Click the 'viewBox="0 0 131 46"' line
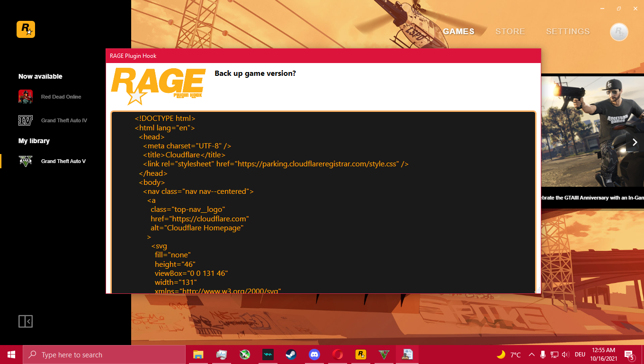 tap(191, 273)
